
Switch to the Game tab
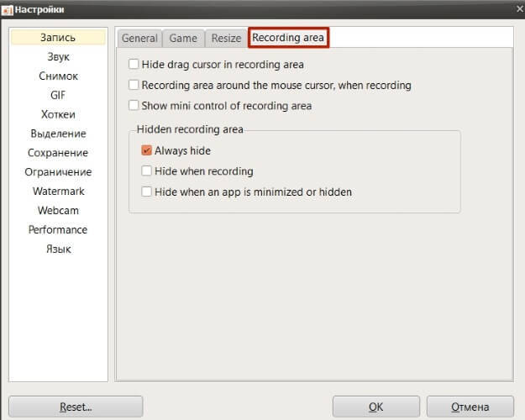pos(183,38)
